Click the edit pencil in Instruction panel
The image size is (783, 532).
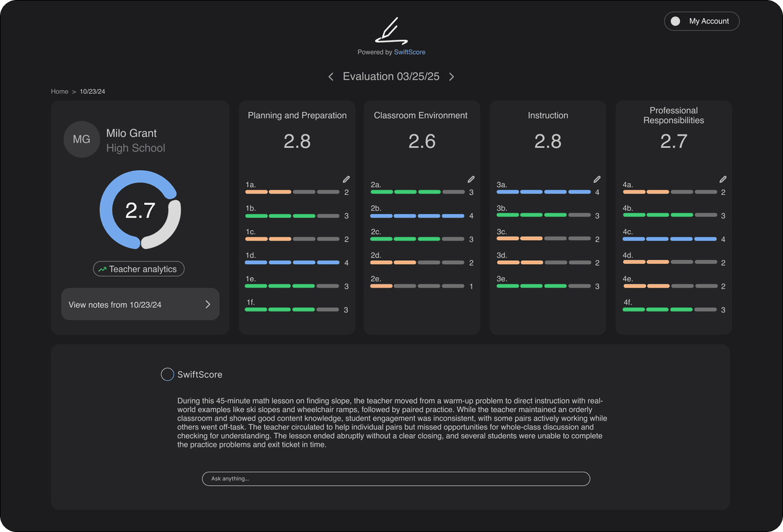pyautogui.click(x=596, y=179)
